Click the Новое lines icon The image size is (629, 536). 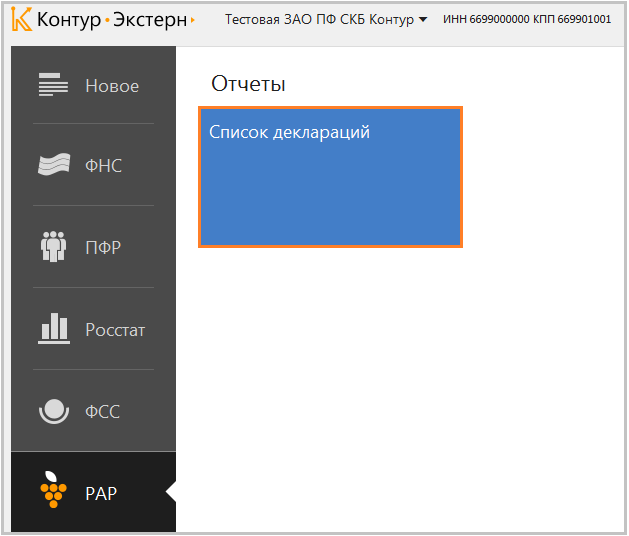click(53, 85)
